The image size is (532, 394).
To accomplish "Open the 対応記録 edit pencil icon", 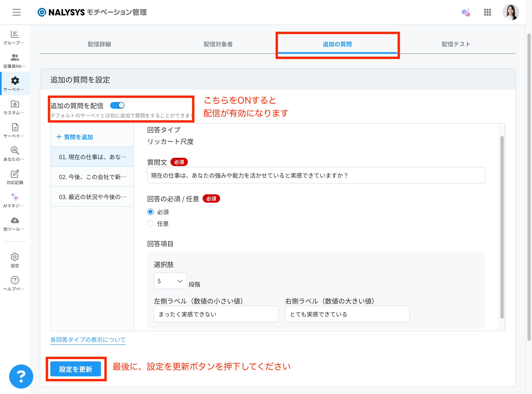I will click(15, 174).
